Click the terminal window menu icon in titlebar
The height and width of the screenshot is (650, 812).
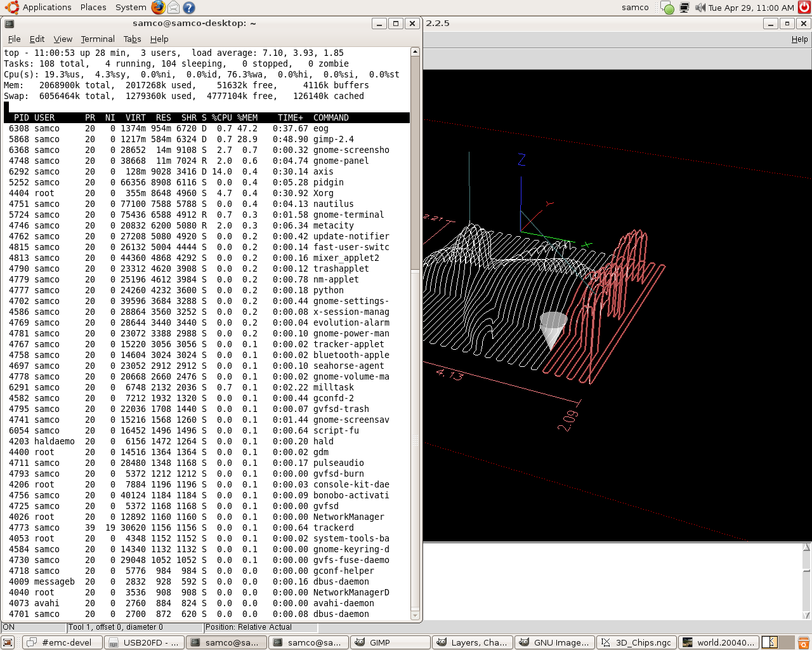pos(10,23)
